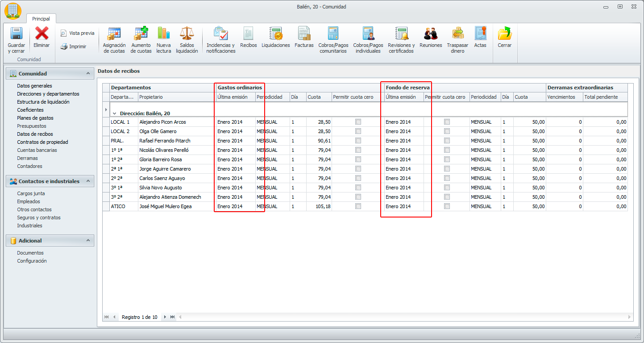Image resolution: width=644 pixels, height=343 pixels.
Task: Toggle Fondo de reserva cuota cero for ATICO
Action: point(447,206)
